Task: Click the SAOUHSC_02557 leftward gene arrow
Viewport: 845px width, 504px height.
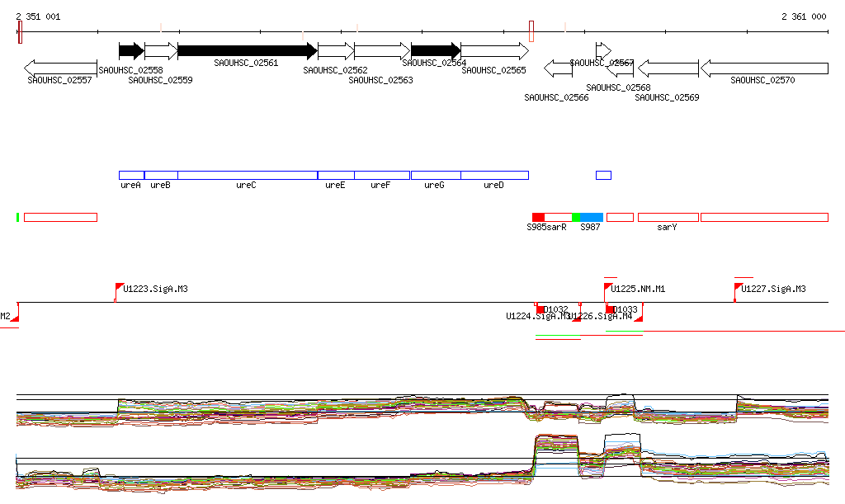Action: tap(60, 68)
